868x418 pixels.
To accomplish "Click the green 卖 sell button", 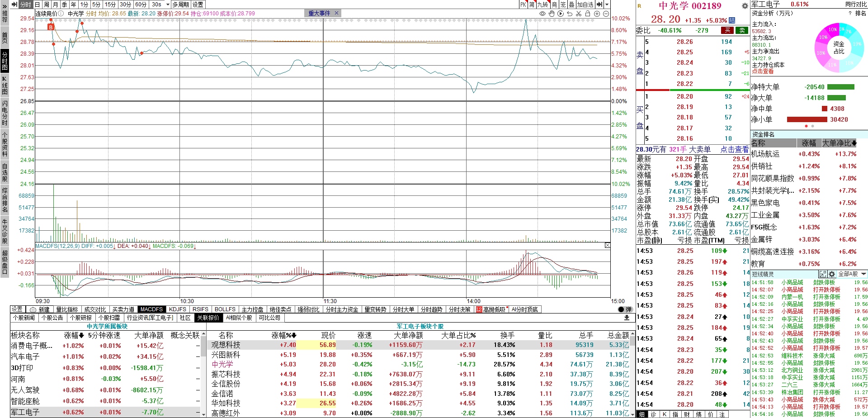I will pos(742,30).
